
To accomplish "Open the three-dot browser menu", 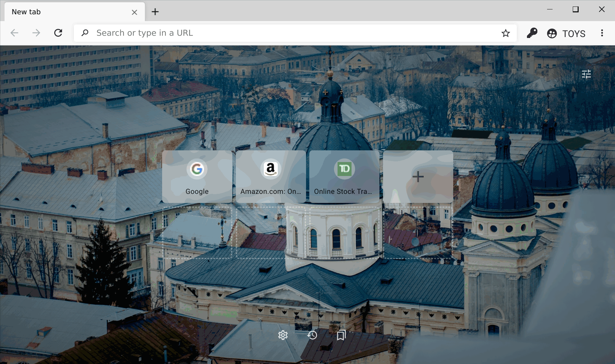I will [602, 33].
